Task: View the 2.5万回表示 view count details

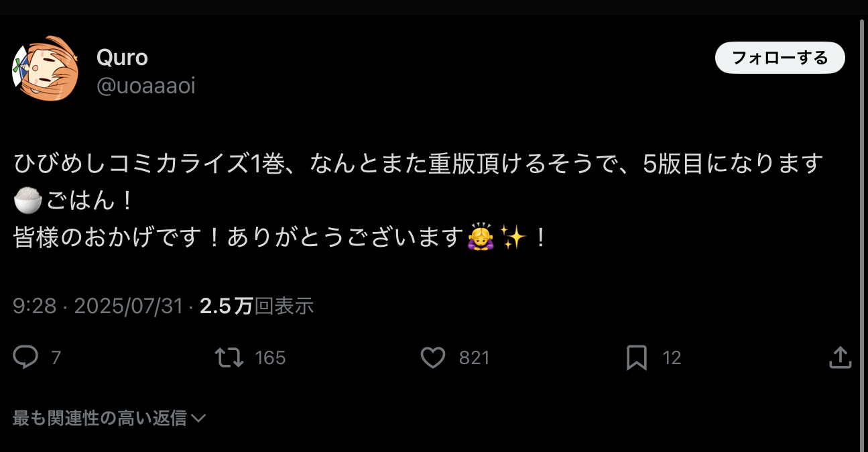Action: coord(257,306)
